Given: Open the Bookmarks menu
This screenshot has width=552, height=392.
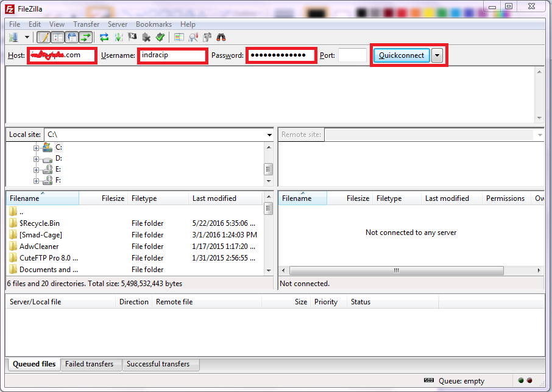Looking at the screenshot, I should click(x=154, y=24).
